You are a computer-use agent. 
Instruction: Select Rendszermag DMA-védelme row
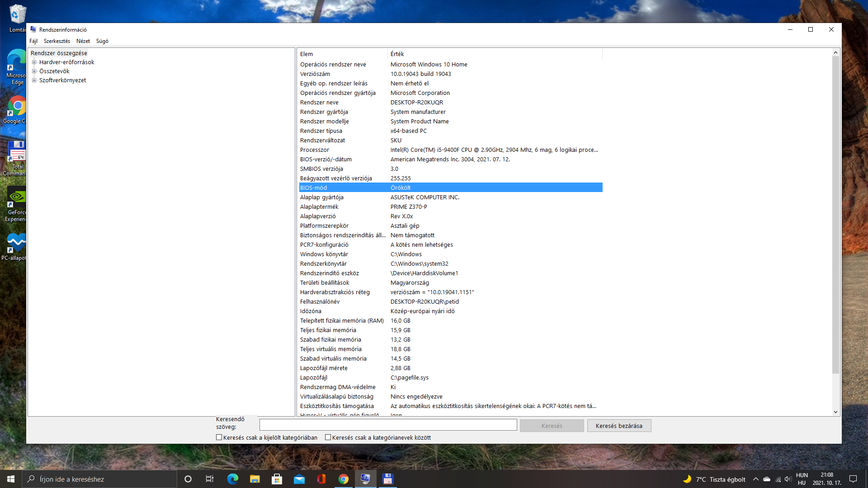pos(450,387)
